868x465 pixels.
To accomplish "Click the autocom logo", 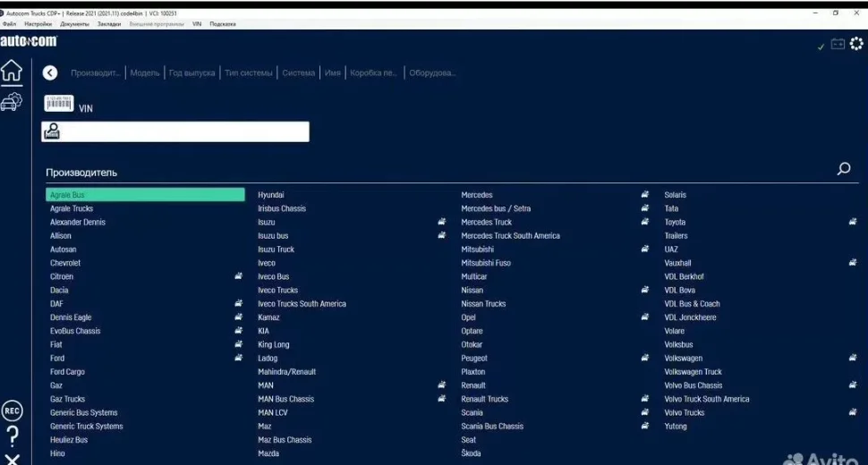I will pos(29,41).
